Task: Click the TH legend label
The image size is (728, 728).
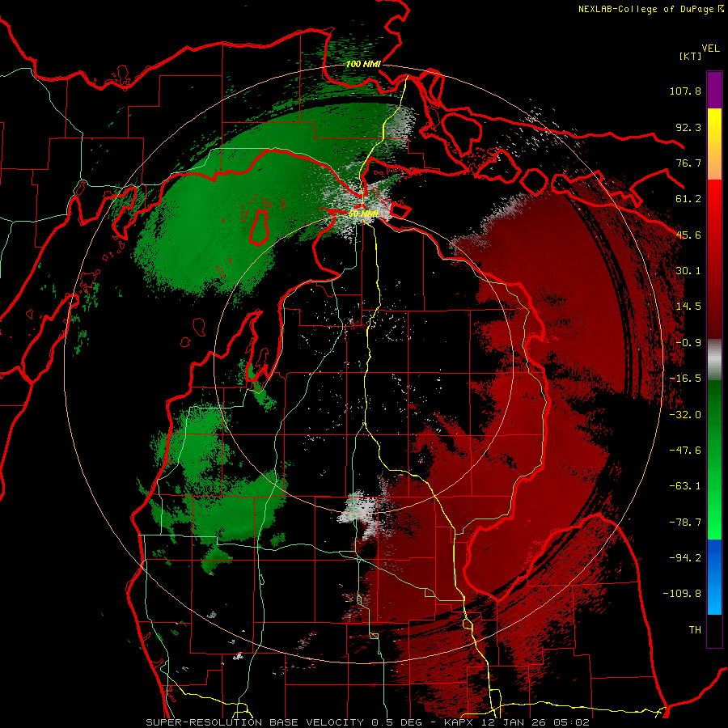Action: coord(695,630)
